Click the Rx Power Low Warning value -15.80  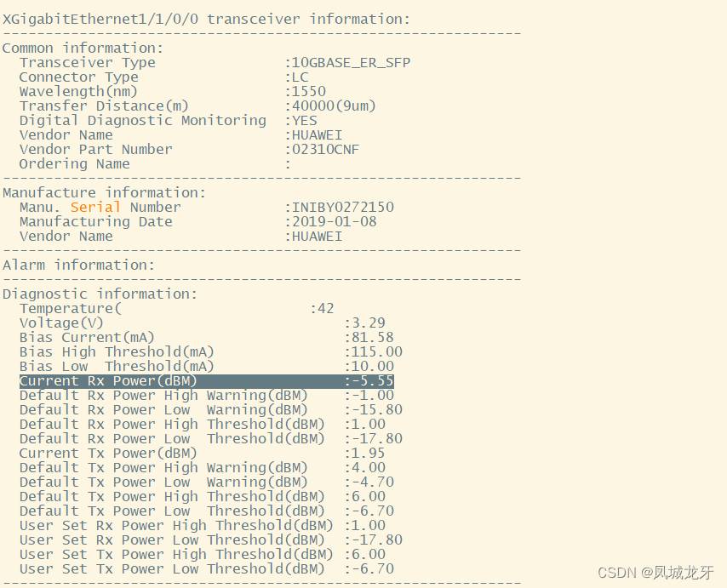point(376,409)
